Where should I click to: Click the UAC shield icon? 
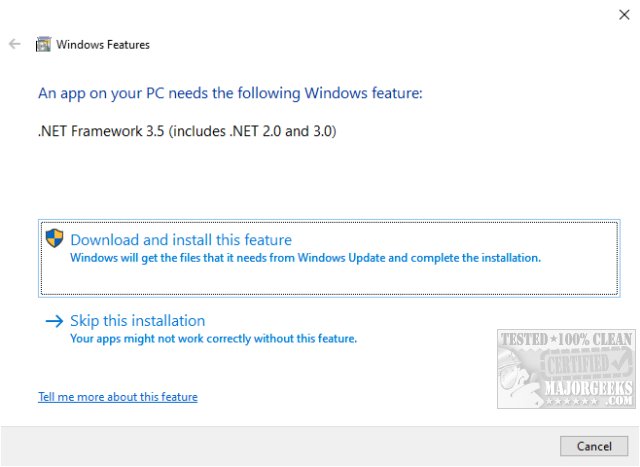point(55,238)
